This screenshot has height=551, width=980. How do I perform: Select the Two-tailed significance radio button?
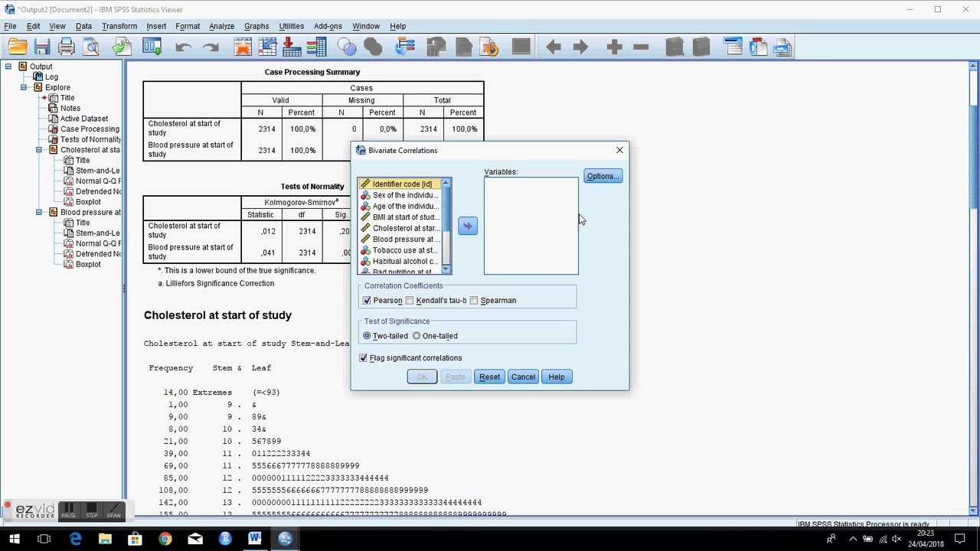[x=367, y=336]
